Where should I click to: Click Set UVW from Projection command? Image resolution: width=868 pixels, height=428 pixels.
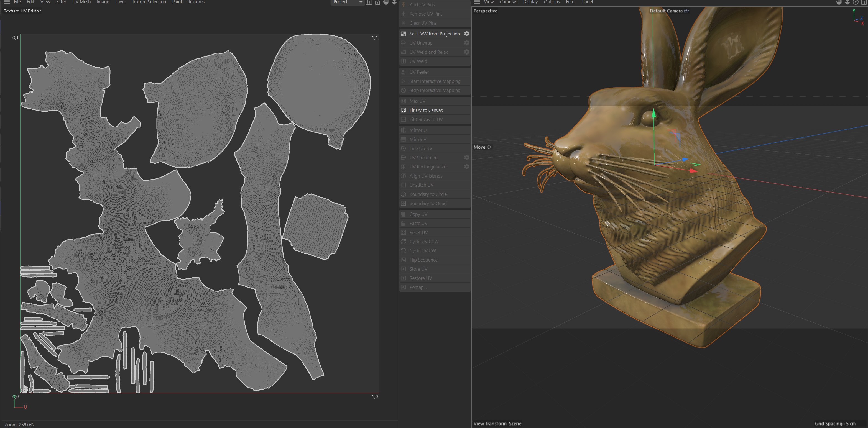(x=434, y=34)
